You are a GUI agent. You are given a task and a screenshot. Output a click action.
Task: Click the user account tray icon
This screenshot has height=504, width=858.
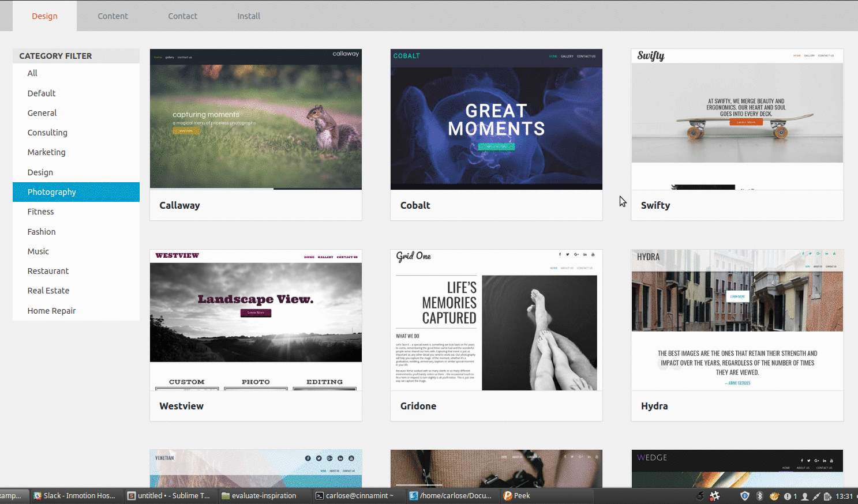805,496
